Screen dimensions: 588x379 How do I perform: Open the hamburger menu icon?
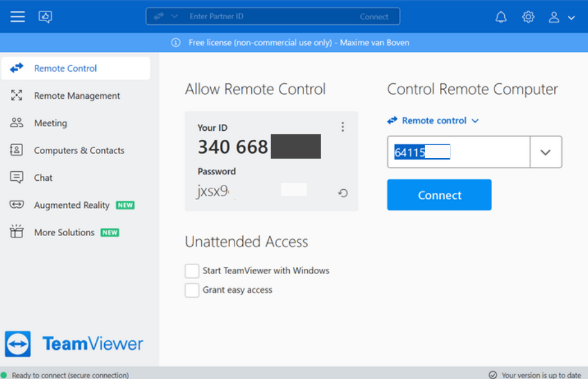(x=17, y=16)
